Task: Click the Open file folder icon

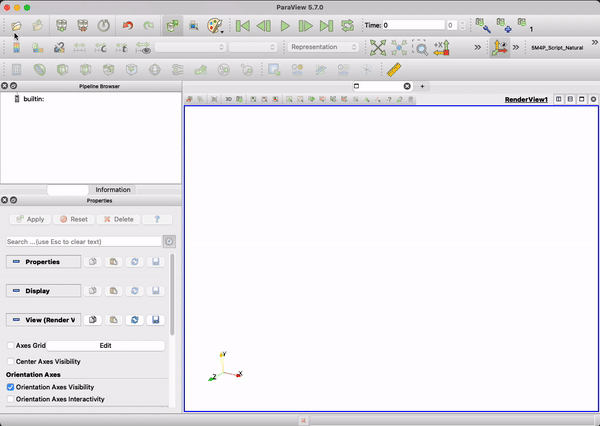Action: (x=16, y=25)
